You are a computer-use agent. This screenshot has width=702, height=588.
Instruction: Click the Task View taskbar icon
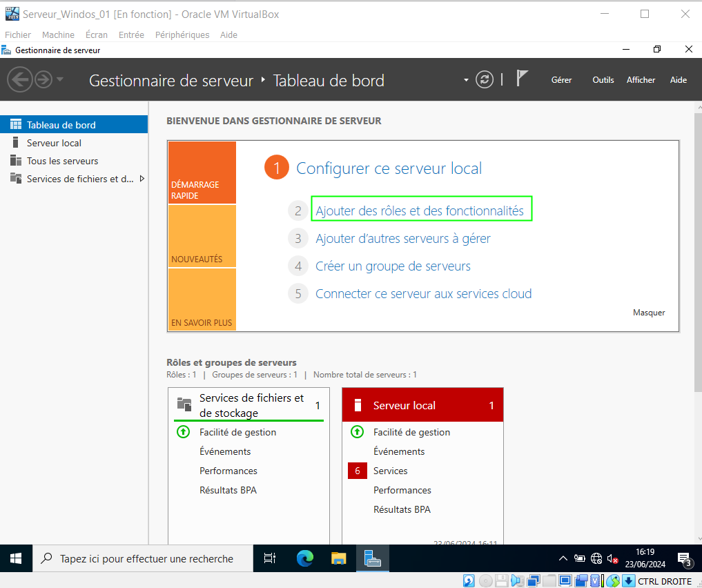coord(270,558)
